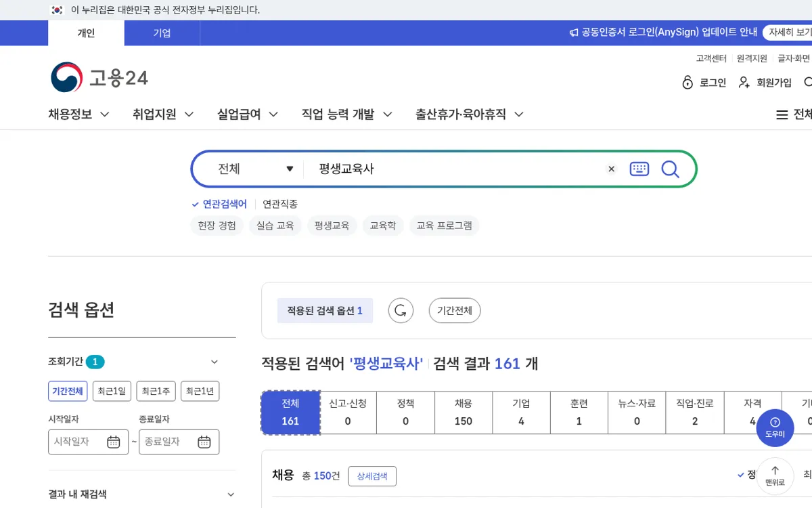Image resolution: width=812 pixels, height=508 pixels.
Task: Click the 회원가입 person icon
Action: coord(744,83)
